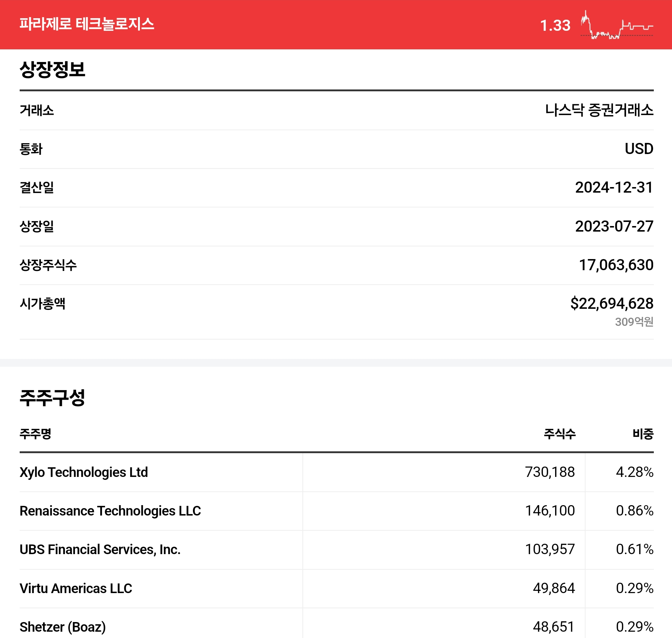Select the exchange value 나스닥 증권거래소
Image resolution: width=672 pixels, height=638 pixels.
click(x=599, y=110)
